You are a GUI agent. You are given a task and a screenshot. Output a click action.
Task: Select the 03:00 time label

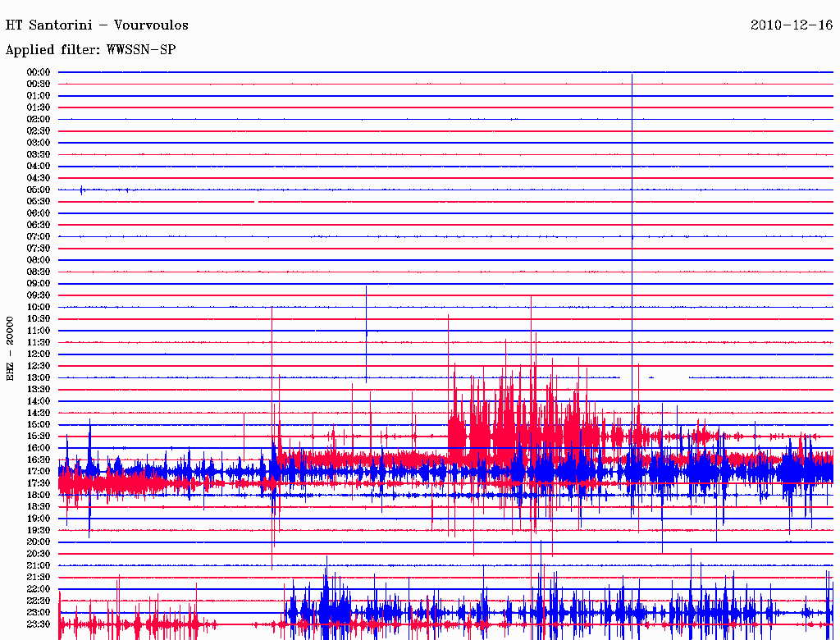(x=39, y=143)
